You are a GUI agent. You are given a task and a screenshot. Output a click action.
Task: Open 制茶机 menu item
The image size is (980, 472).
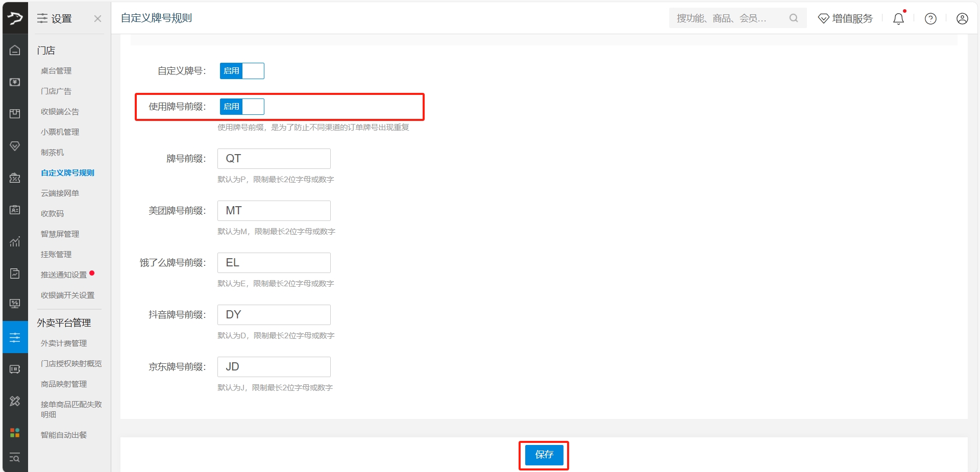click(52, 153)
